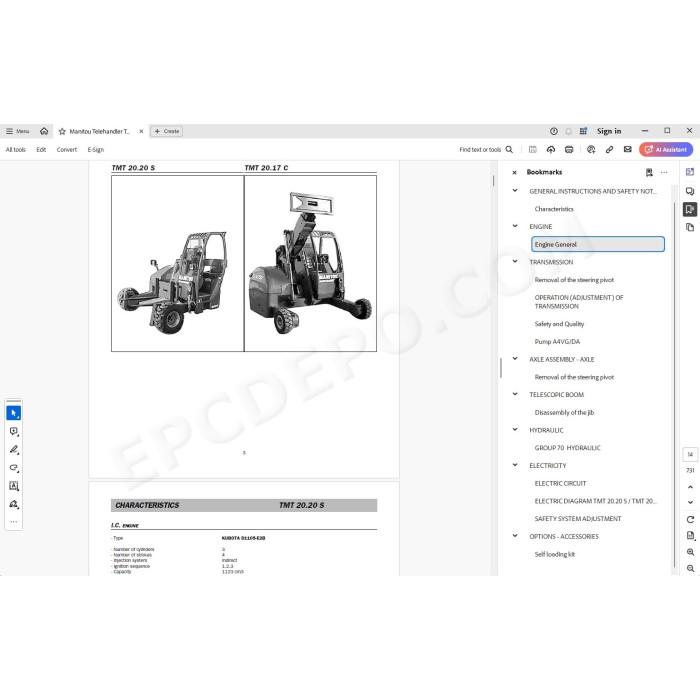Open Bookmarks panel more options

(x=664, y=172)
